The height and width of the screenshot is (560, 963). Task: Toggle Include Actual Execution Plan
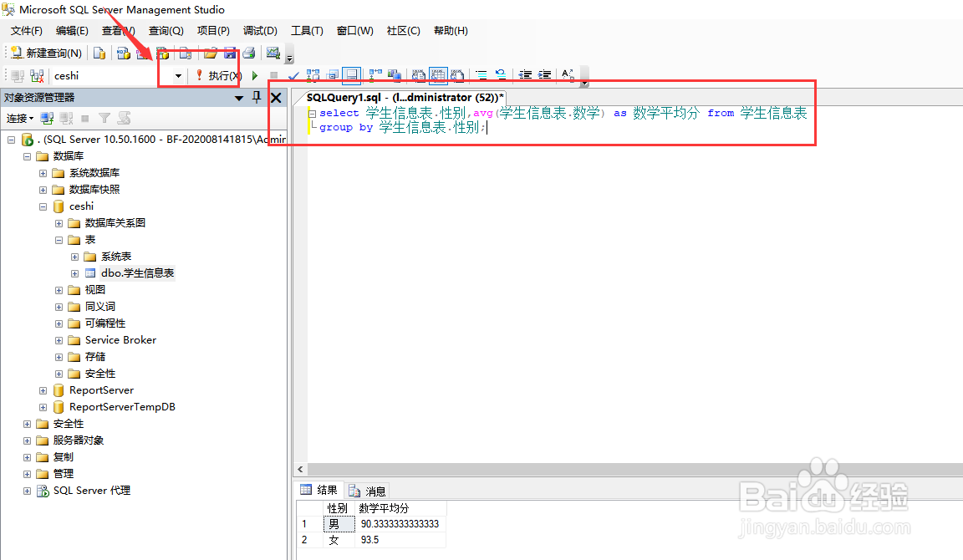[x=375, y=75]
